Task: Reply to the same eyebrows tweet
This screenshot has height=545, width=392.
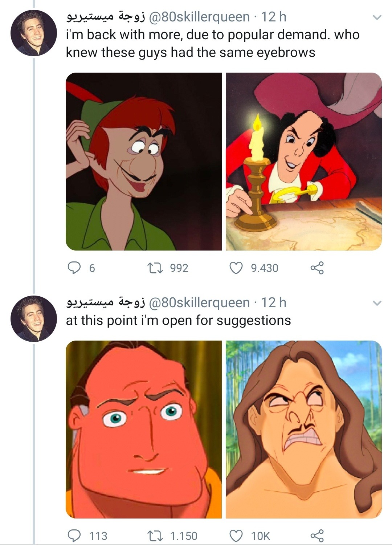Action: (x=75, y=268)
